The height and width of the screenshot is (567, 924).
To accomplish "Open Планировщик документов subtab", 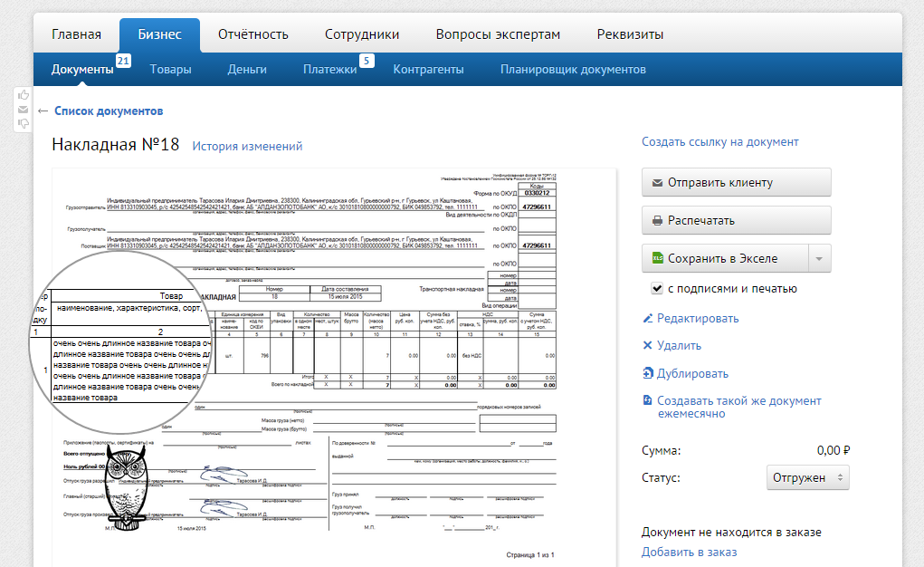I will coord(573,70).
